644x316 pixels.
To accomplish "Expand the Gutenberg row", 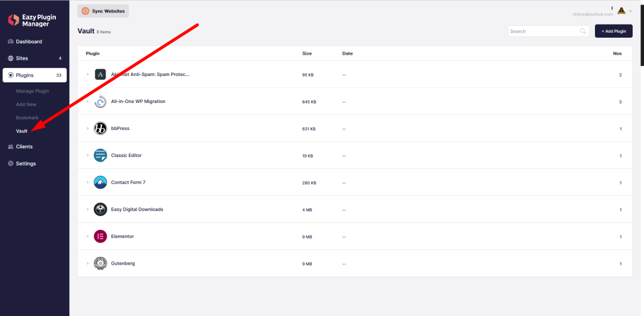I will coord(87,263).
